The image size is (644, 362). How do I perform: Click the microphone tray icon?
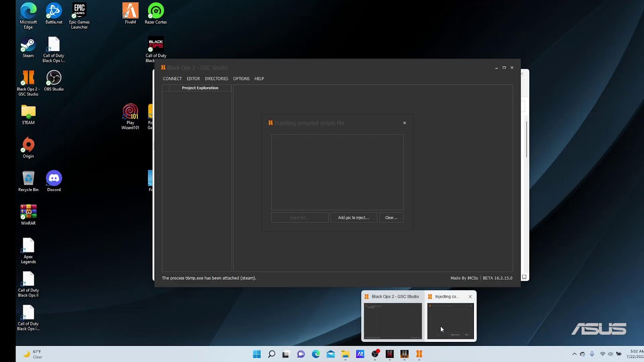pos(592,354)
